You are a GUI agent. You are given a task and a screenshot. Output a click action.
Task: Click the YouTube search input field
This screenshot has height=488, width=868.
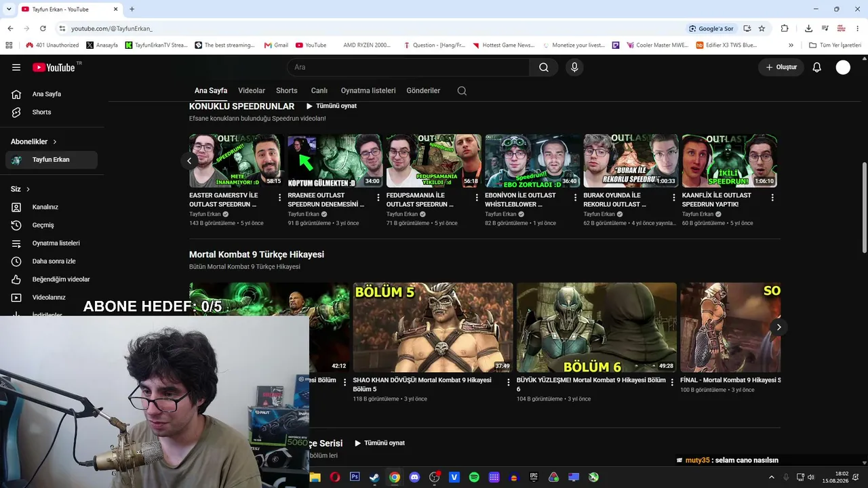(x=408, y=67)
